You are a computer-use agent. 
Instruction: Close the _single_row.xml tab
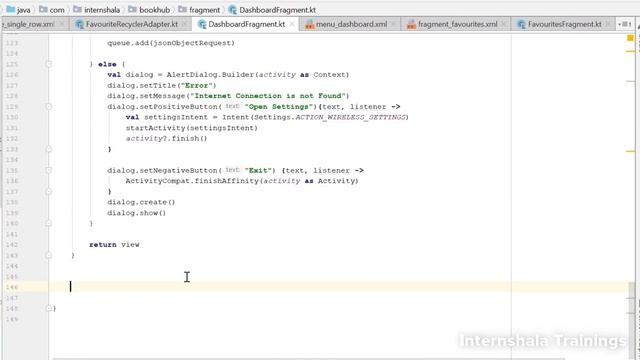62,24
